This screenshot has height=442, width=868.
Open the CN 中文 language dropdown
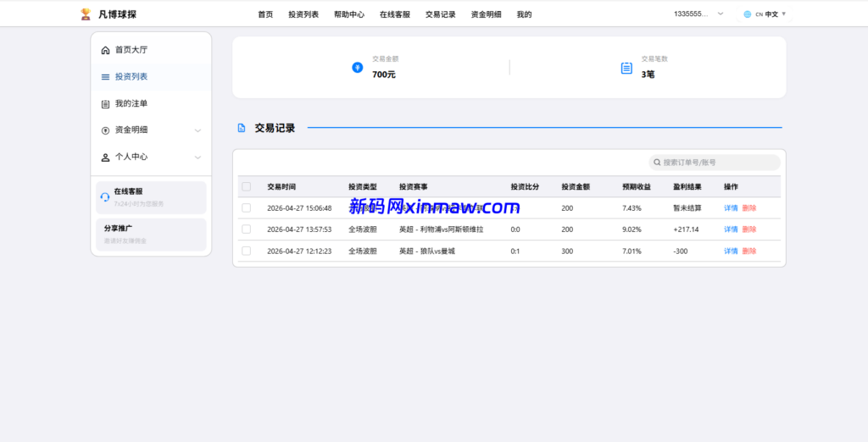[x=765, y=14]
